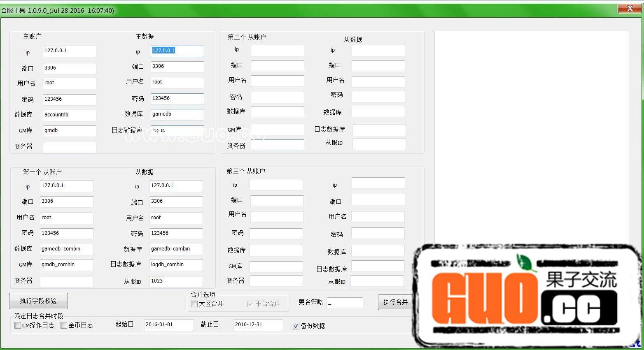The image size is (644, 350).
Task: Select the 主数据 ip field with highlighted text
Action: click(177, 51)
